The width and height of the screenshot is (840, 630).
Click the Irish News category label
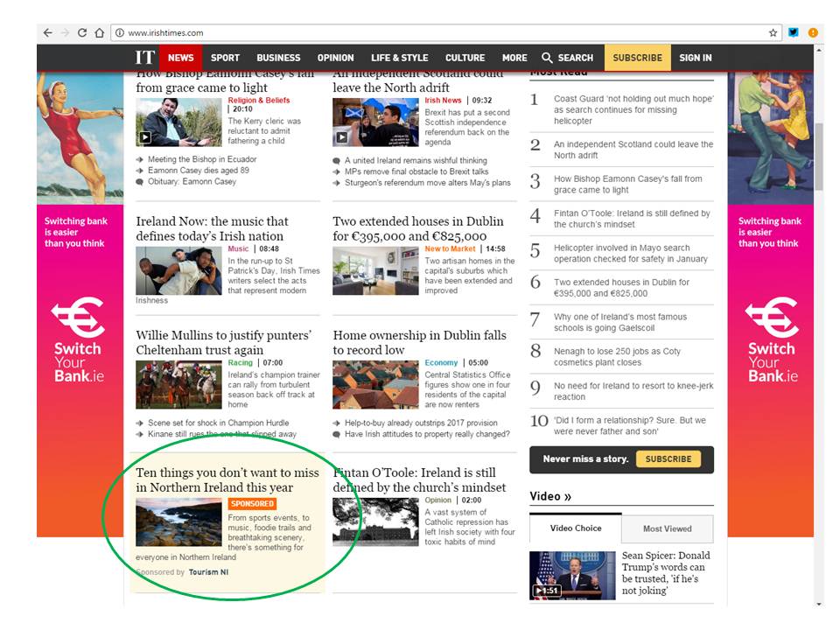click(x=443, y=100)
